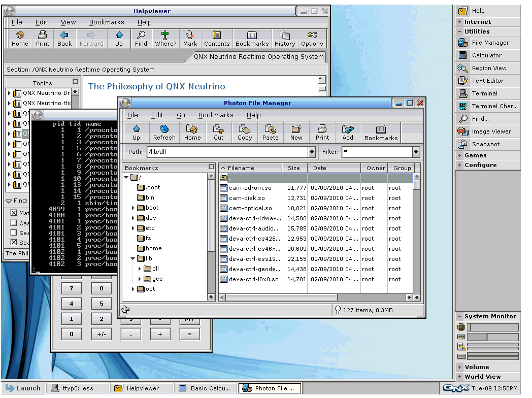Toggle the Mat... checkbox in Helpviewer Find
Image resolution: width=532 pixels, height=398 pixels.
pyautogui.click(x=14, y=213)
